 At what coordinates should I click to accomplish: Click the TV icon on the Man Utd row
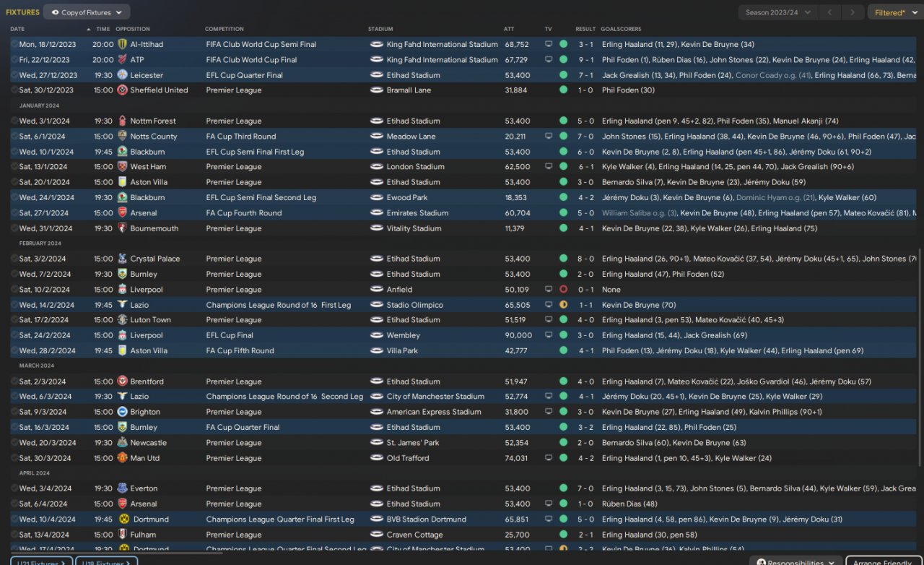click(x=549, y=458)
